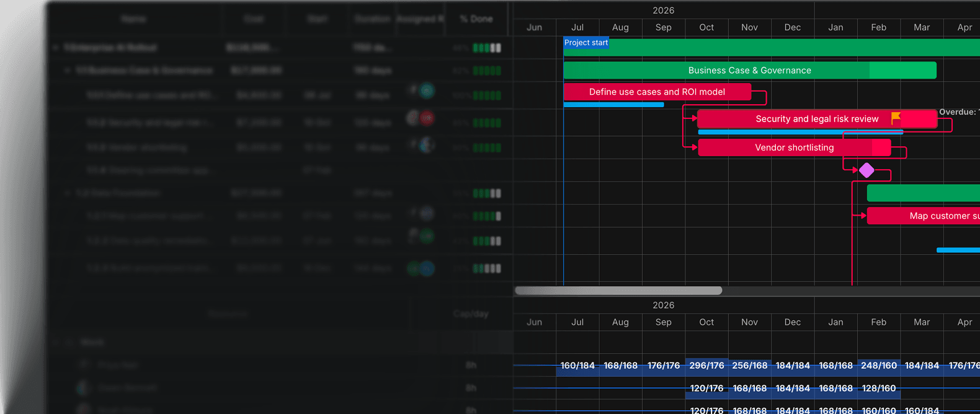The height and width of the screenshot is (414, 980).
Task: Click the November 168/168 cell in second resource row
Action: (750, 388)
